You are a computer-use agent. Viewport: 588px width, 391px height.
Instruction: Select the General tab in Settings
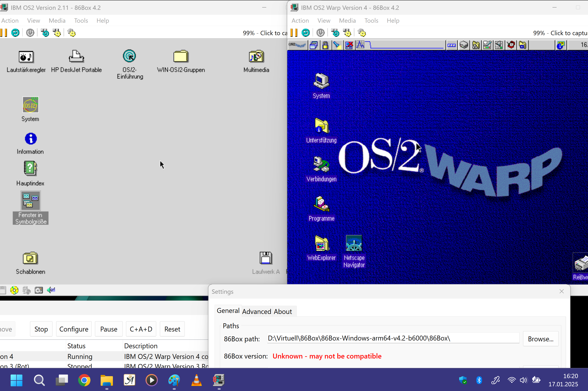point(228,311)
